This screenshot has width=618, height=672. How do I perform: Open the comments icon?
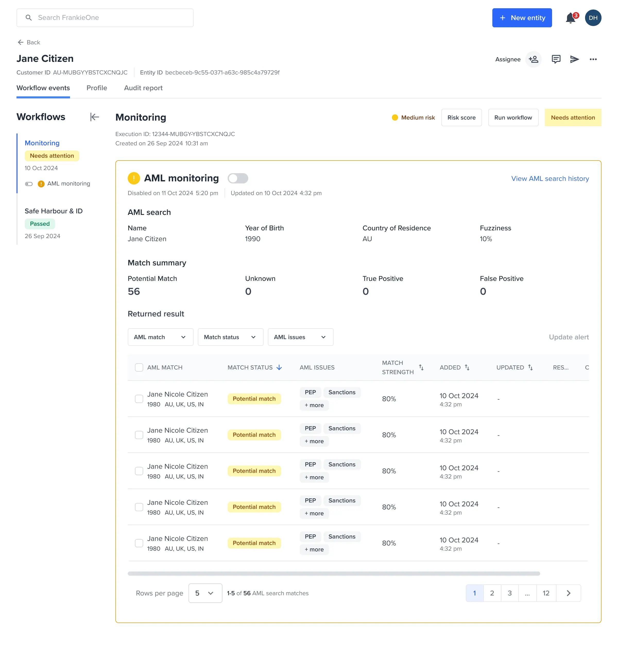point(556,59)
